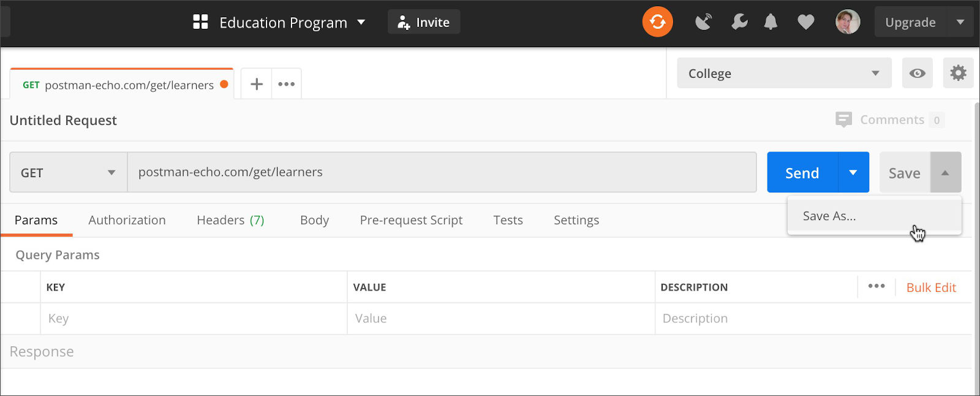Click the Key input cell
The height and width of the screenshot is (396, 980).
[x=194, y=318]
